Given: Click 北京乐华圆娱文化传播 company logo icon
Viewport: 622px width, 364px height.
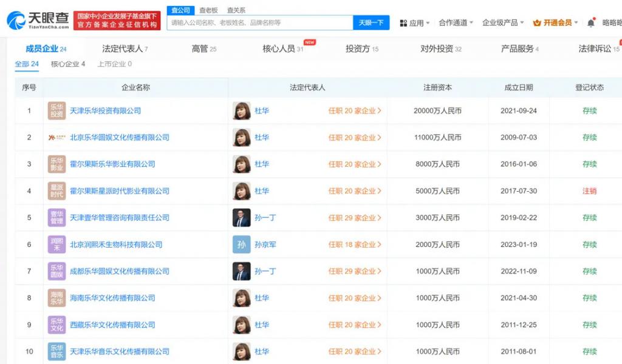Looking at the screenshot, I should [x=56, y=138].
